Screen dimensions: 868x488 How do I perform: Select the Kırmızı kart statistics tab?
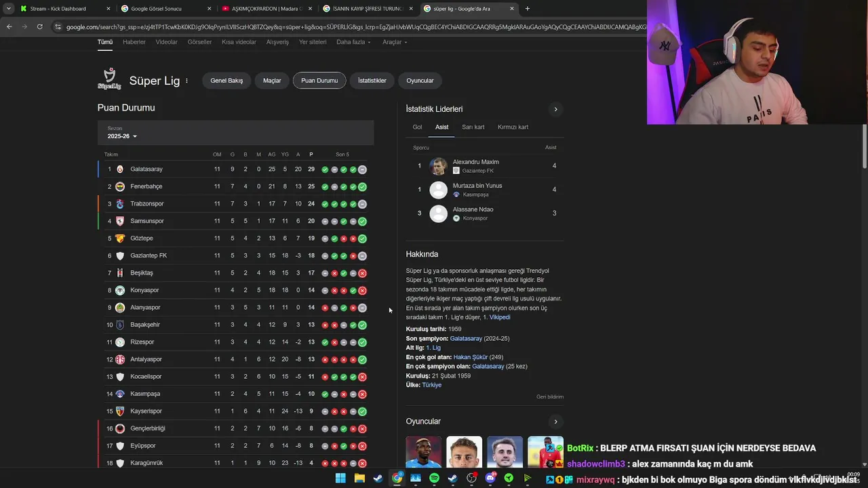[x=513, y=127]
